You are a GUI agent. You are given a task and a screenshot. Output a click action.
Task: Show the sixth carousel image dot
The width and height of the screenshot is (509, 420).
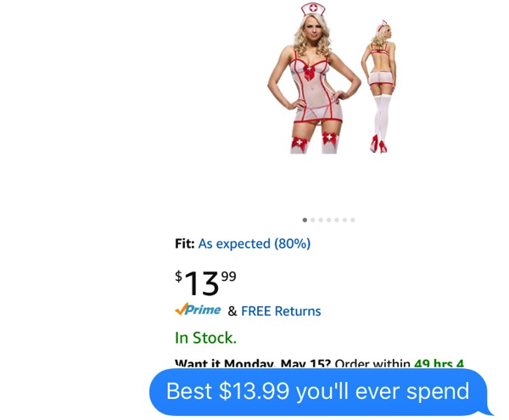[x=344, y=220]
